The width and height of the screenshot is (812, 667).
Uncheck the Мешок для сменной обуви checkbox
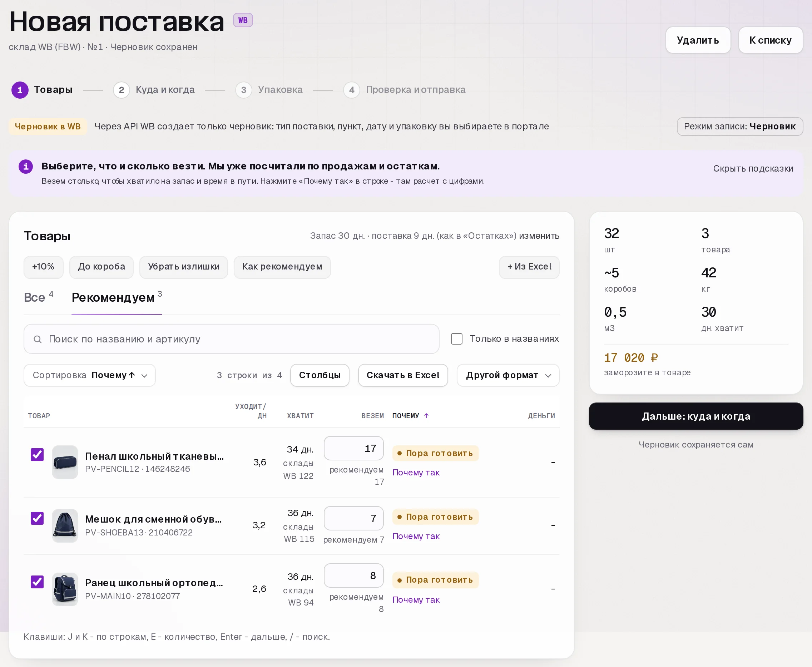37,518
